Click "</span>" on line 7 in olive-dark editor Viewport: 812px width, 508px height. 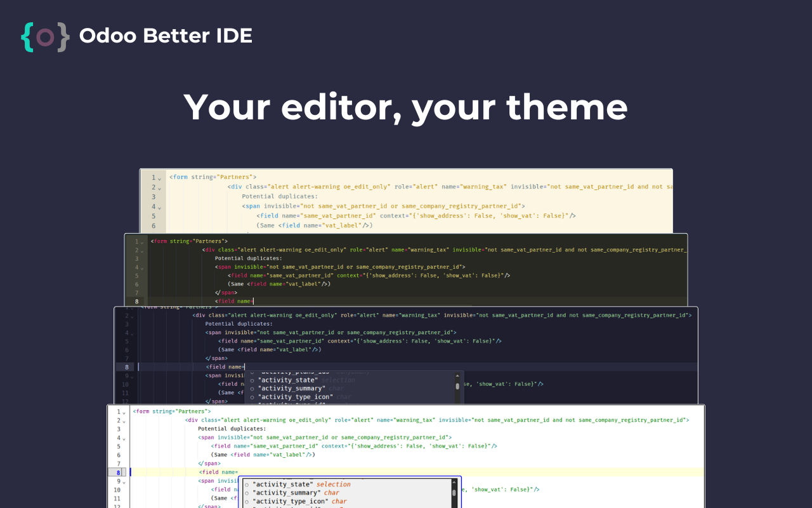pyautogui.click(x=226, y=293)
